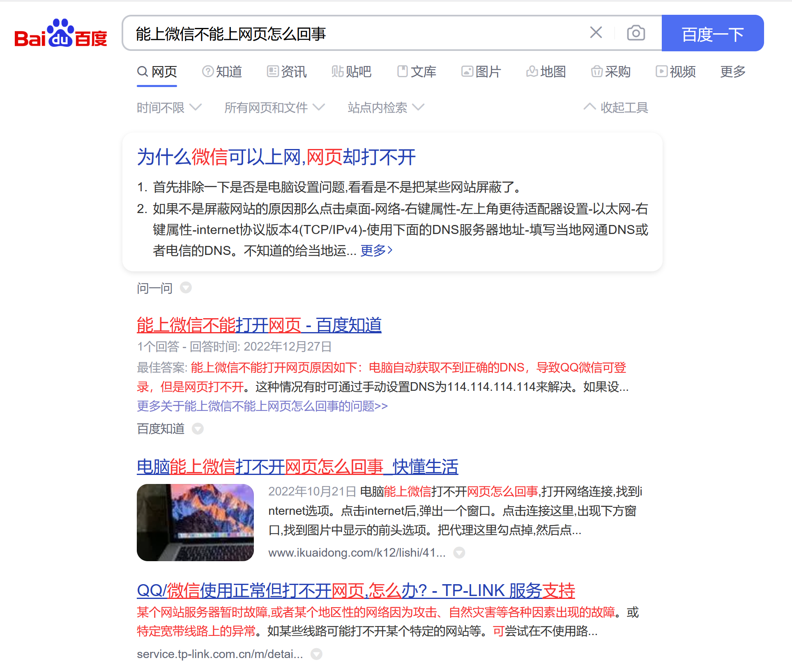Open the 地图 tab
Viewport: 792px width, 672px height.
click(546, 72)
